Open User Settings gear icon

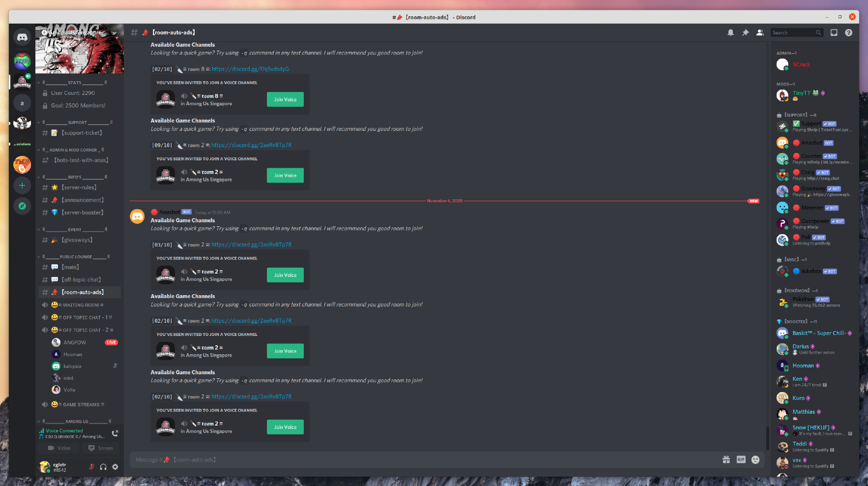coord(115,467)
